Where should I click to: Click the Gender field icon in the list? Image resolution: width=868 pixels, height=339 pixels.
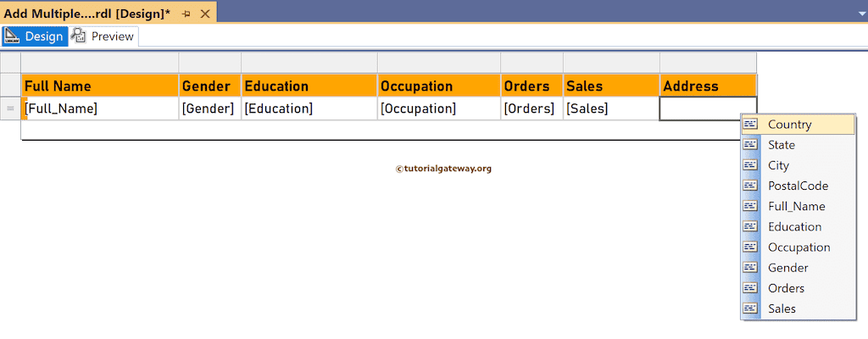pos(750,268)
